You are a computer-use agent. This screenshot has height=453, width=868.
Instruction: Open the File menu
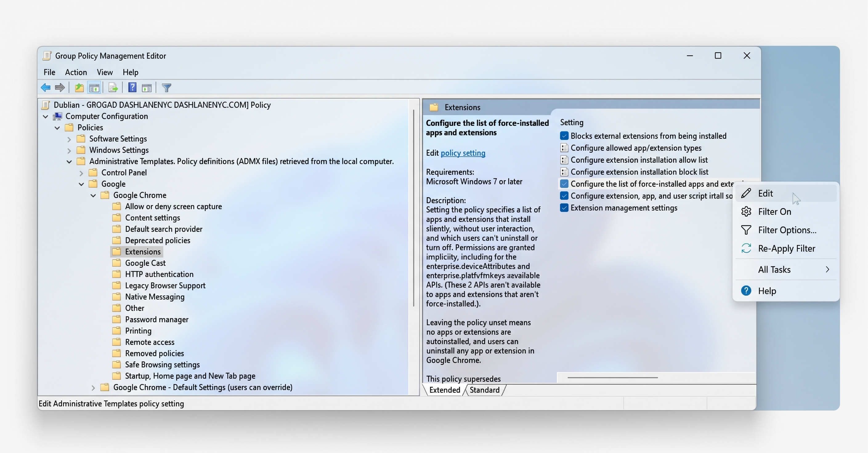coord(49,72)
